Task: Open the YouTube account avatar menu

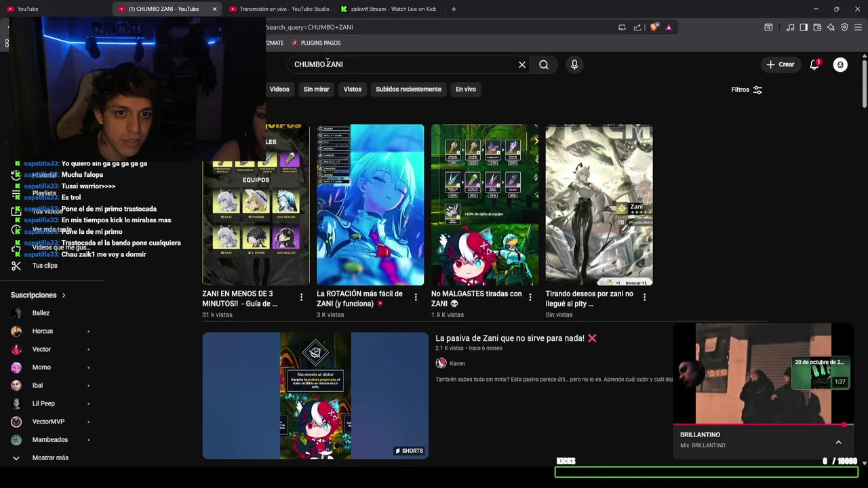Action: coord(840,64)
